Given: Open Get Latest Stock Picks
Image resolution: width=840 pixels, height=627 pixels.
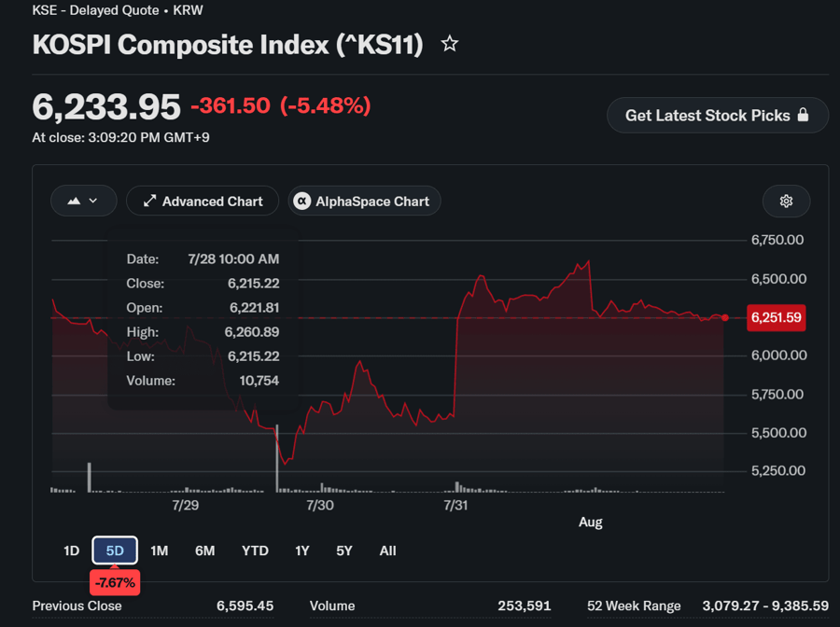Looking at the screenshot, I should click(718, 115).
